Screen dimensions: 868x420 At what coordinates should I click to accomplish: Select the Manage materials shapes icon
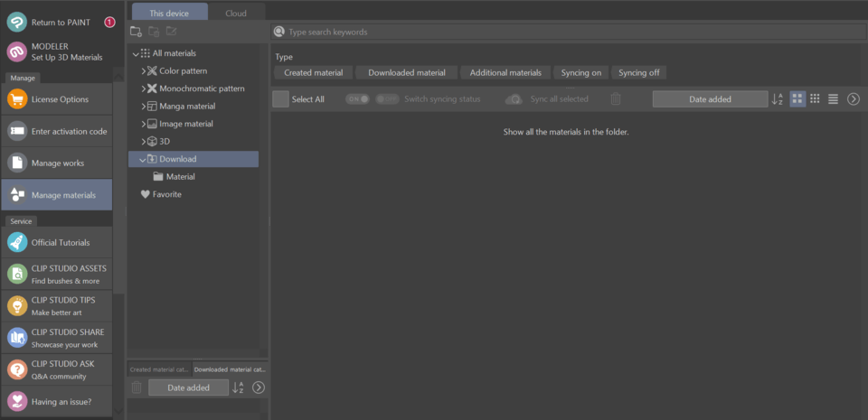point(17,194)
